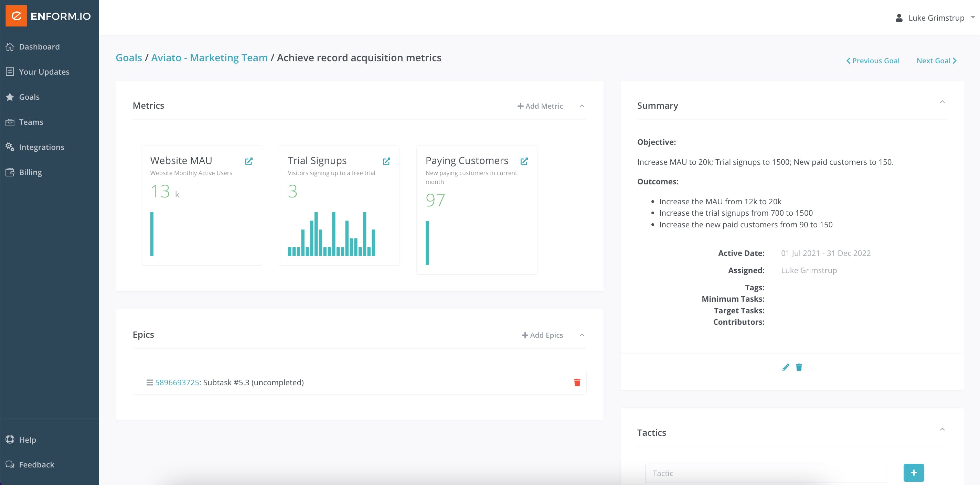980x485 pixels.
Task: Collapse the Epics panel
Action: pos(582,335)
